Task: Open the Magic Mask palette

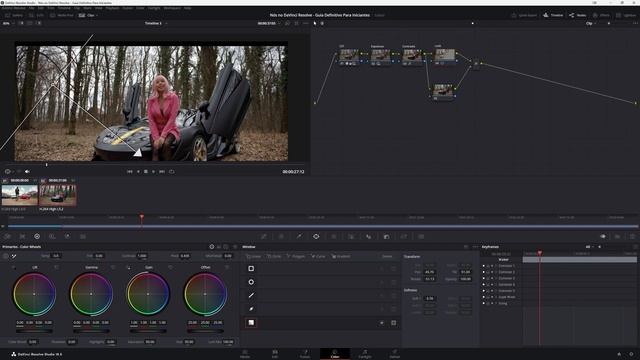Action: tap(351, 236)
